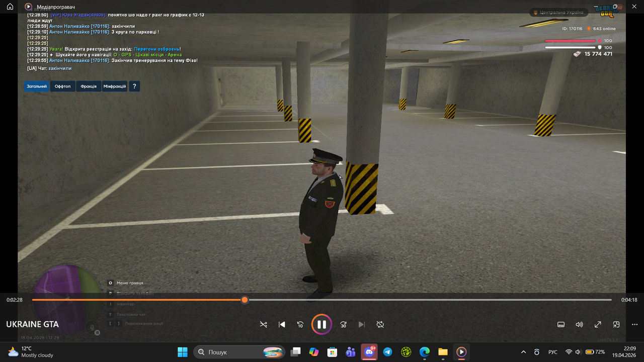This screenshot has width=644, height=362.
Task: Click the UKRAINE GTA video title
Action: point(32,324)
